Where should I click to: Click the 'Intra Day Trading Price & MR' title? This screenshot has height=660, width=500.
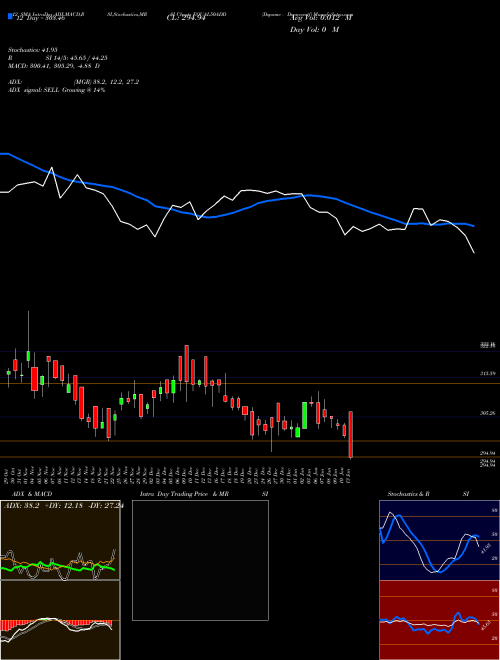(x=184, y=494)
